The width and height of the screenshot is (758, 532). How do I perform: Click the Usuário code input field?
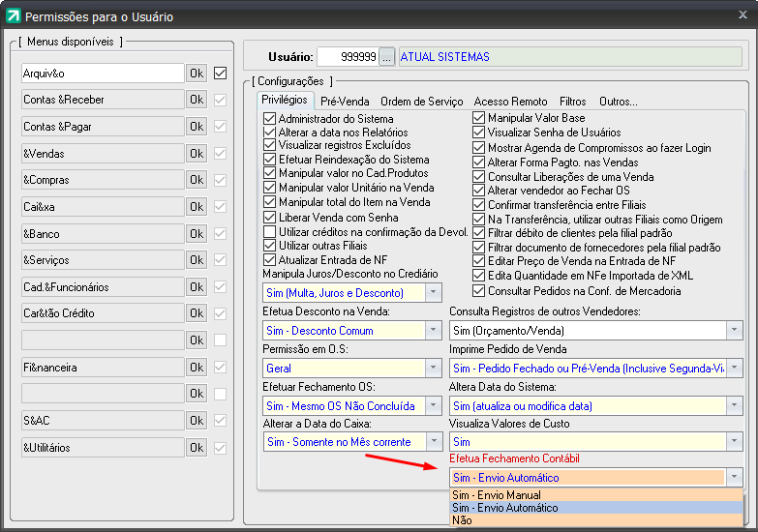coord(347,57)
